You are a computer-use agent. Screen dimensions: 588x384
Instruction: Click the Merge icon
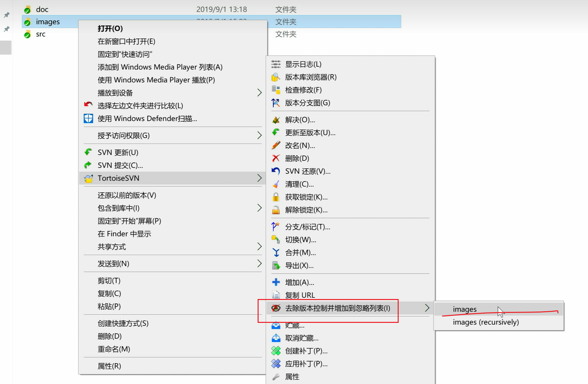(276, 253)
